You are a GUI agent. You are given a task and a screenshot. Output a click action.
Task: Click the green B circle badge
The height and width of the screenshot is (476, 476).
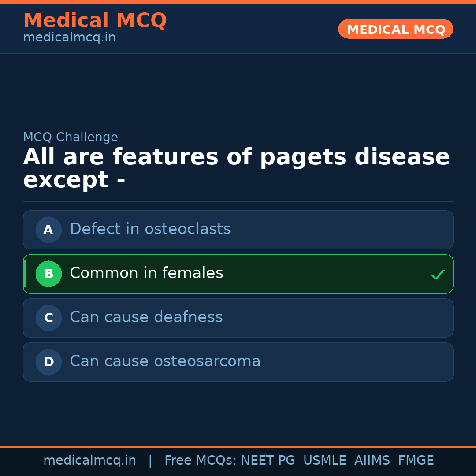(48, 274)
